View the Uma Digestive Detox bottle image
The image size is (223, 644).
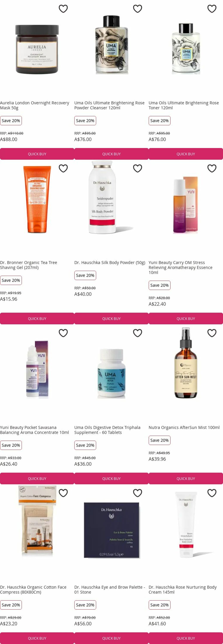click(x=111, y=374)
